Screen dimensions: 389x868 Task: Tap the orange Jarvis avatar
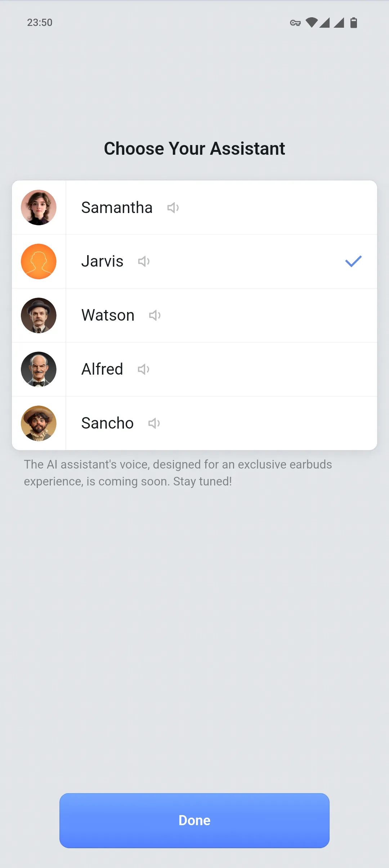click(39, 261)
